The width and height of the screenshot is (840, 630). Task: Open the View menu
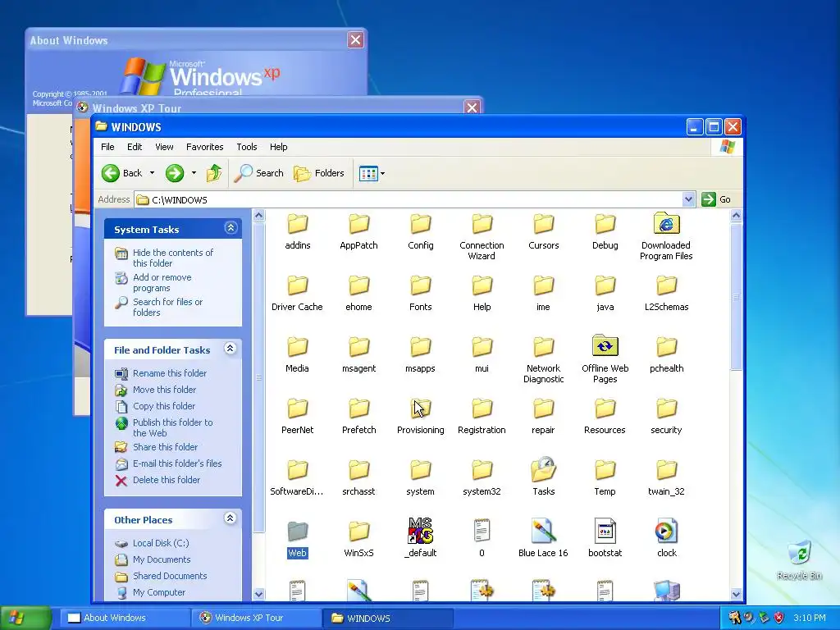tap(164, 147)
